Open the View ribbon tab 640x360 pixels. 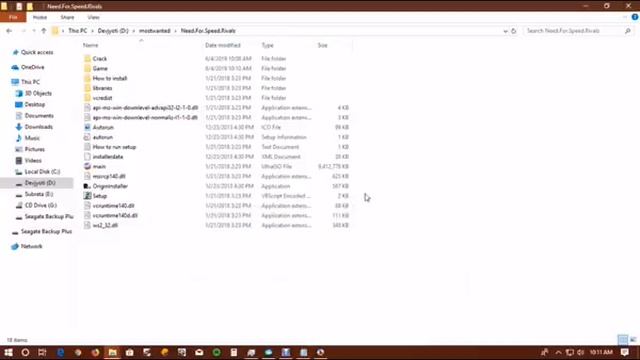click(x=93, y=17)
